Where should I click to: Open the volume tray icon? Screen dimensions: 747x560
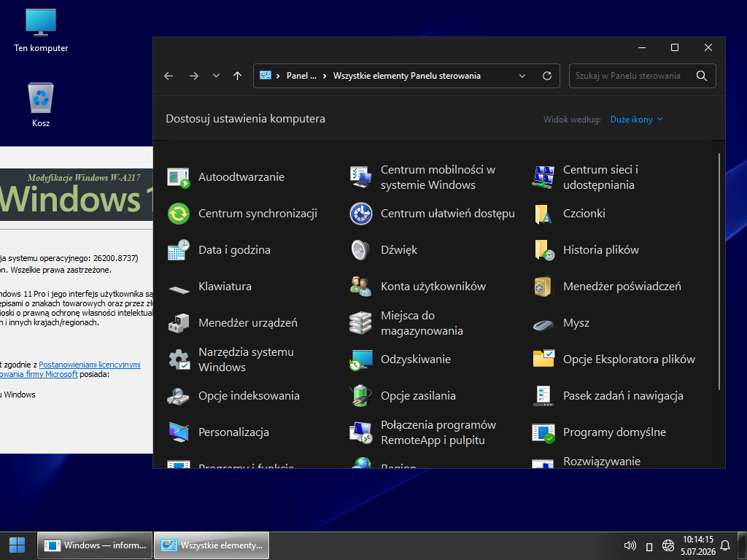point(630,545)
